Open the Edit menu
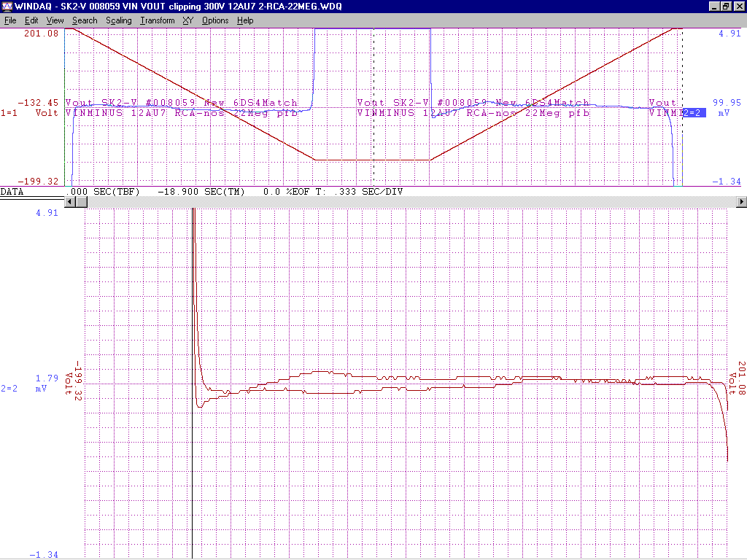The width and height of the screenshot is (747, 560). pyautogui.click(x=31, y=20)
